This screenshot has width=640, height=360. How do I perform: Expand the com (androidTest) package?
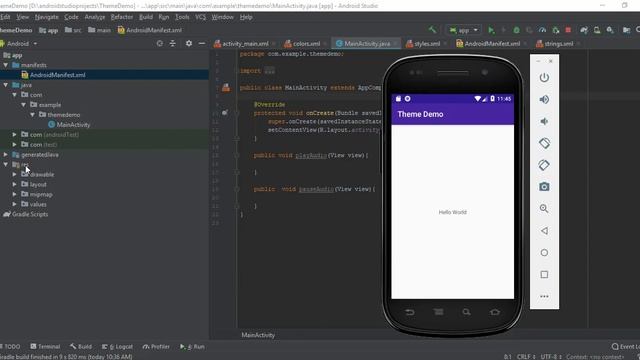(14, 134)
